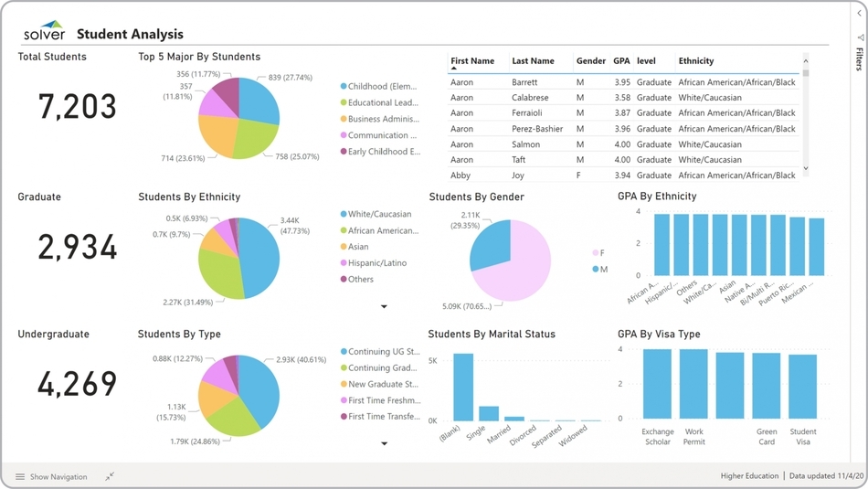Screen dimensions: 868x489
Task: Toggle F gender legend marker
Action: click(596, 253)
